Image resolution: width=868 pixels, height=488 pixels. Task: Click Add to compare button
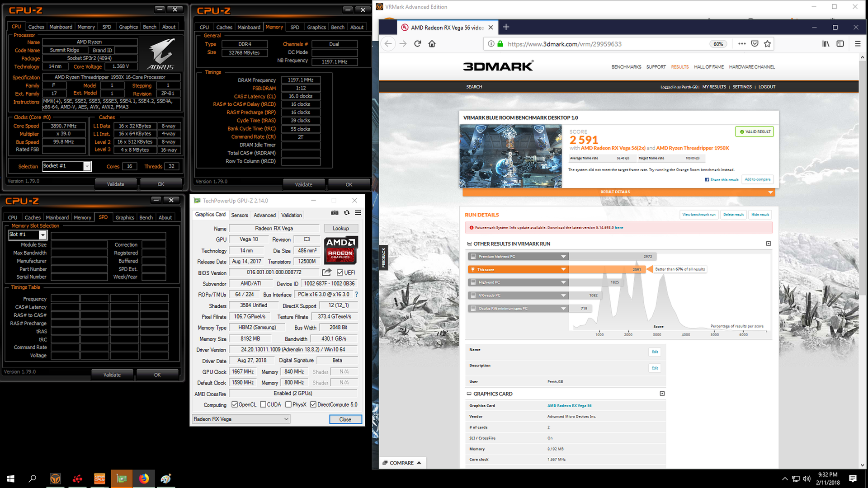[758, 179]
